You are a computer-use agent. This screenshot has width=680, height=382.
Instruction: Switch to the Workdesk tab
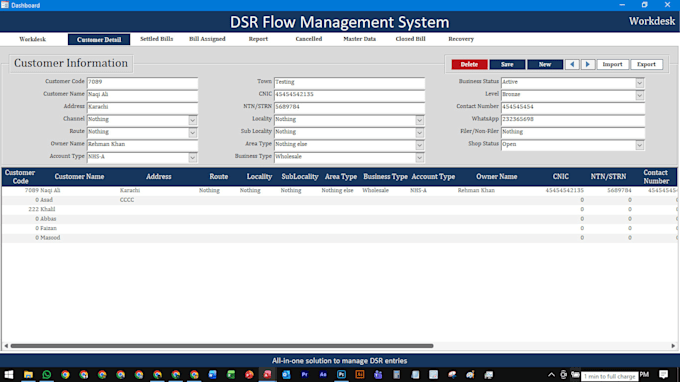[33, 39]
